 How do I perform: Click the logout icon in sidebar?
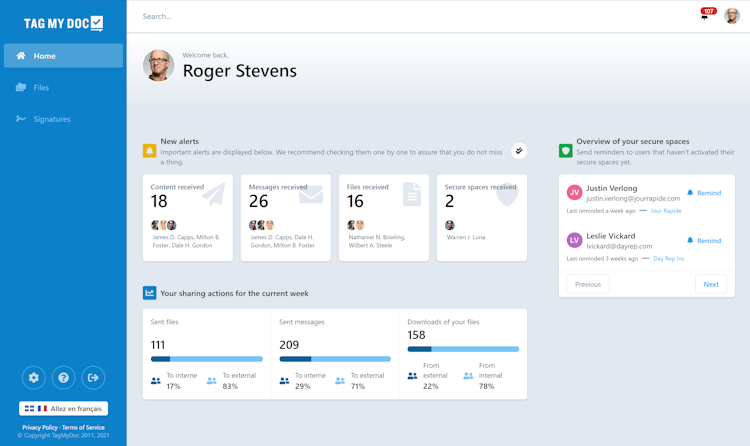point(93,377)
